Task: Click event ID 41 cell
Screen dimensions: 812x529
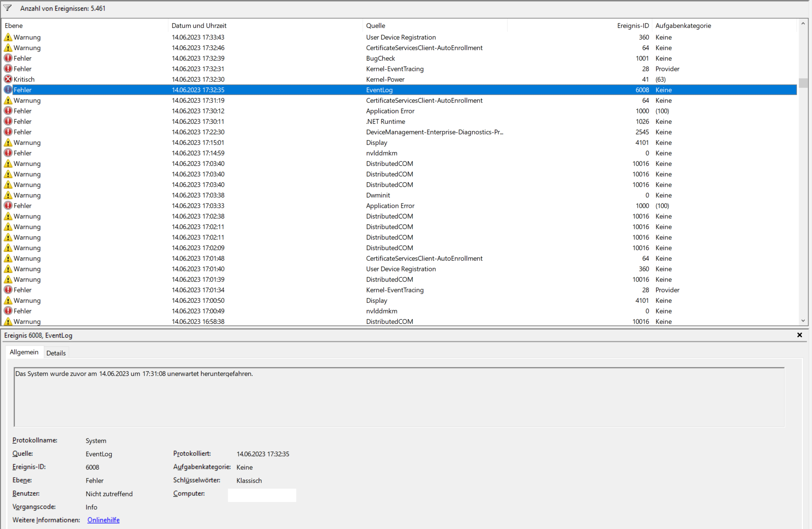Action: coord(646,79)
